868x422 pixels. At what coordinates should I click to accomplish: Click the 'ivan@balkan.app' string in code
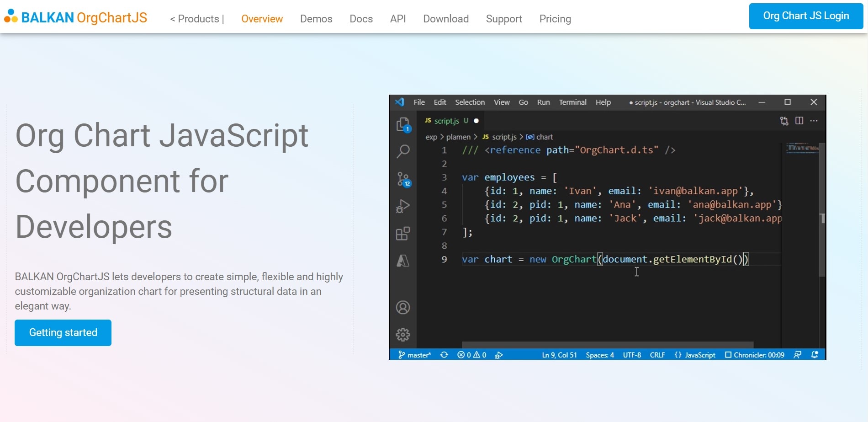click(695, 191)
